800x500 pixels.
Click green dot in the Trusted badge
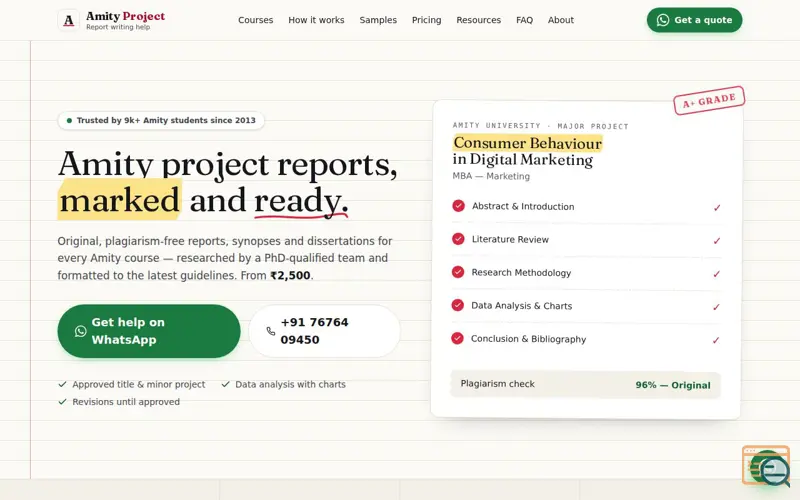pos(69,121)
